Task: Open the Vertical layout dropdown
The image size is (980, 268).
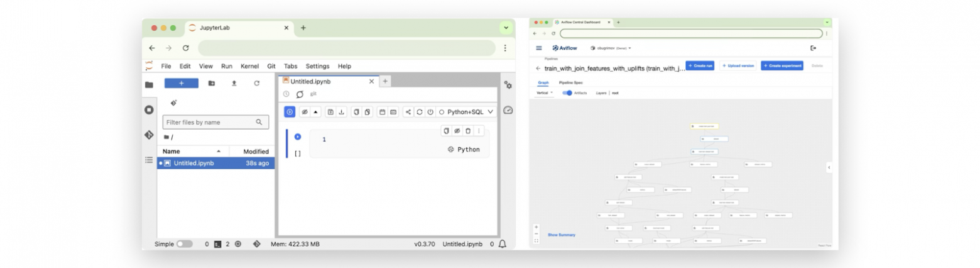Action: click(x=544, y=92)
